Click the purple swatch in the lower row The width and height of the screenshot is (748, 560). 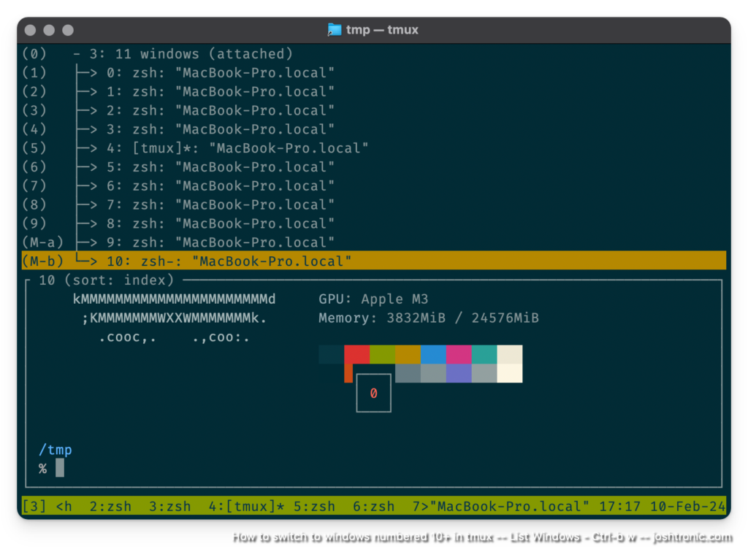tap(459, 373)
